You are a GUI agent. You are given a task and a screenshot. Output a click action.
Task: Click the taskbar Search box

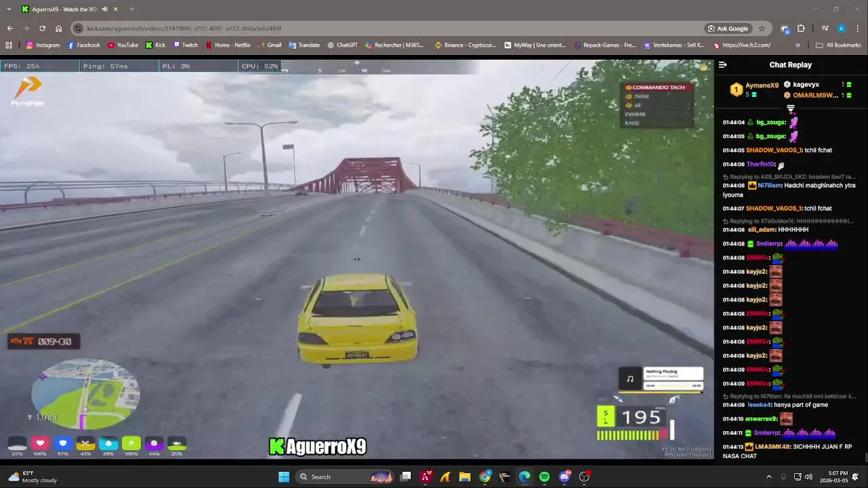pos(346,476)
